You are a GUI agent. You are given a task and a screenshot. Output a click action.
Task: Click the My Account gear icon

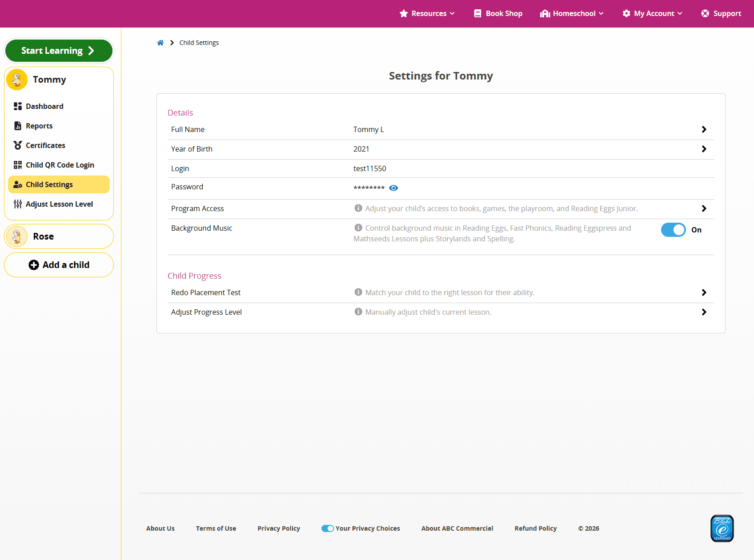coord(626,13)
